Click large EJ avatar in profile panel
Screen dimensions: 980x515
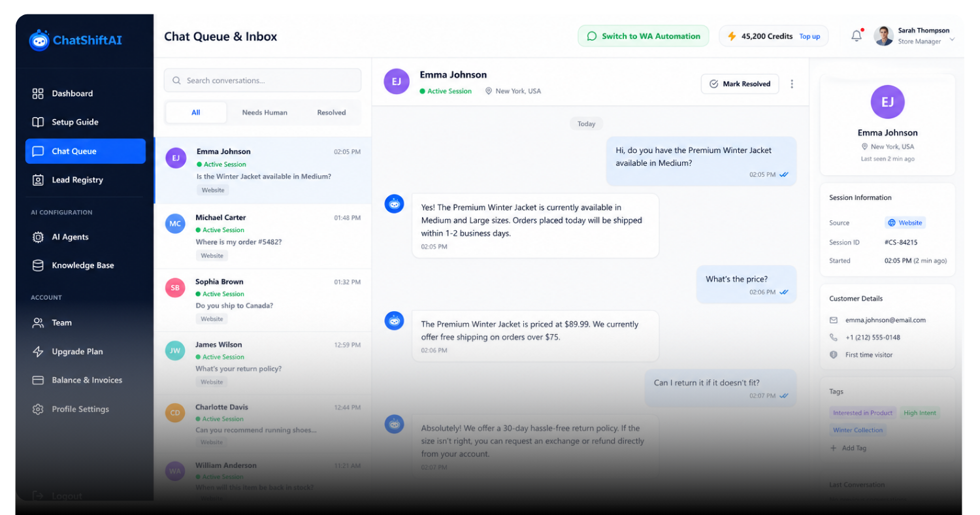887,102
